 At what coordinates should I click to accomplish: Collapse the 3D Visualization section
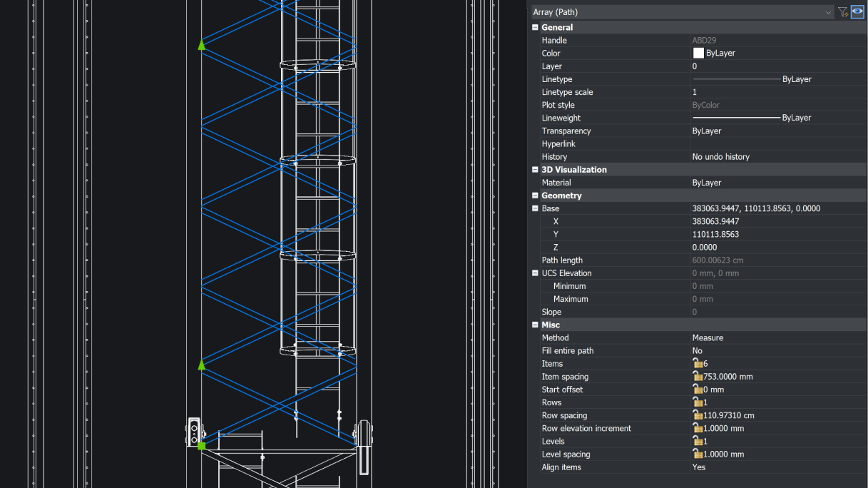point(535,170)
